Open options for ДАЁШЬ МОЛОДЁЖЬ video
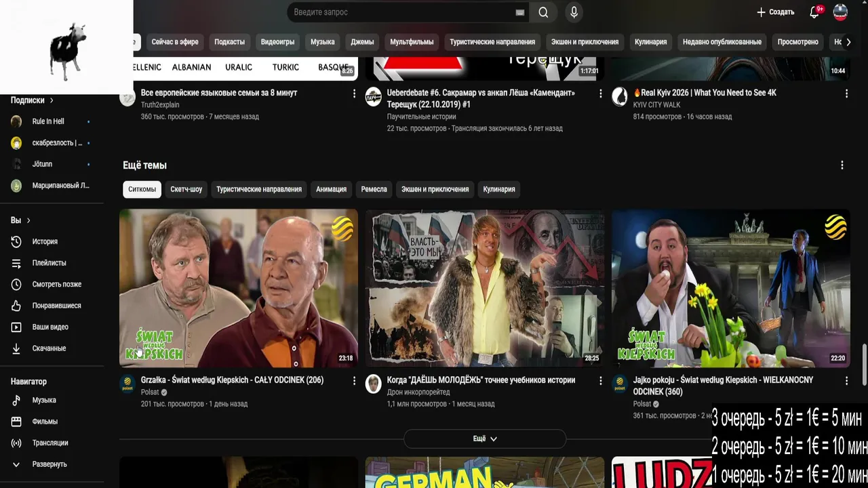The image size is (868, 488). coord(600,381)
